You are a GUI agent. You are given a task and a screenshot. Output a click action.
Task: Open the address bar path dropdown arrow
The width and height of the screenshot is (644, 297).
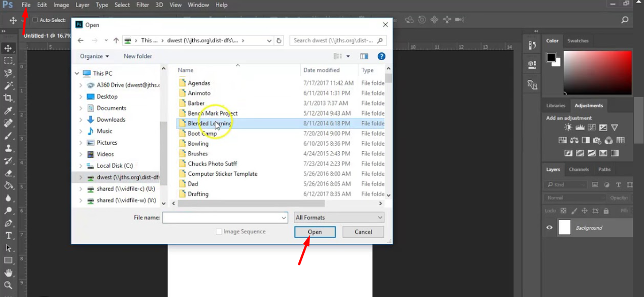pos(269,41)
